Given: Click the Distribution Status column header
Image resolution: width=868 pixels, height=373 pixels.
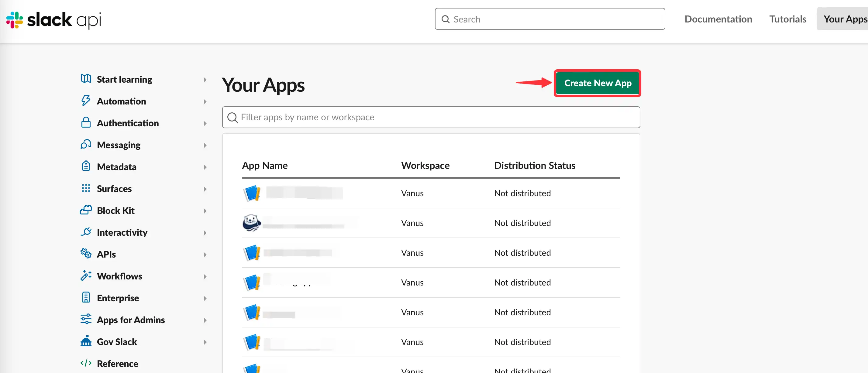Looking at the screenshot, I should click(534, 166).
